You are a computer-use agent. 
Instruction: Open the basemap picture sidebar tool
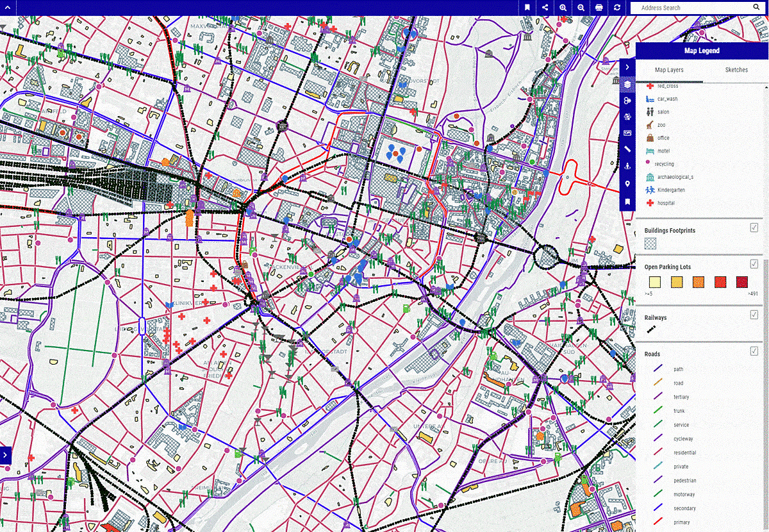pyautogui.click(x=627, y=133)
